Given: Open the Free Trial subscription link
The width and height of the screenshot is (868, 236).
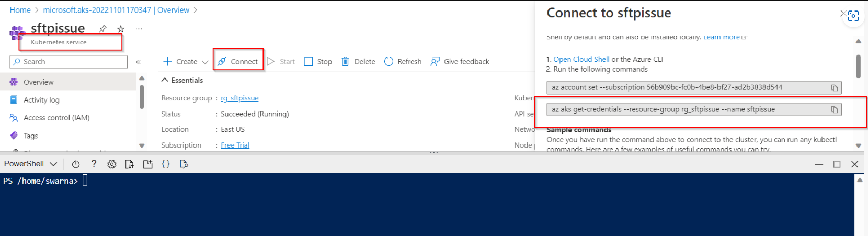Looking at the screenshot, I should [235, 145].
